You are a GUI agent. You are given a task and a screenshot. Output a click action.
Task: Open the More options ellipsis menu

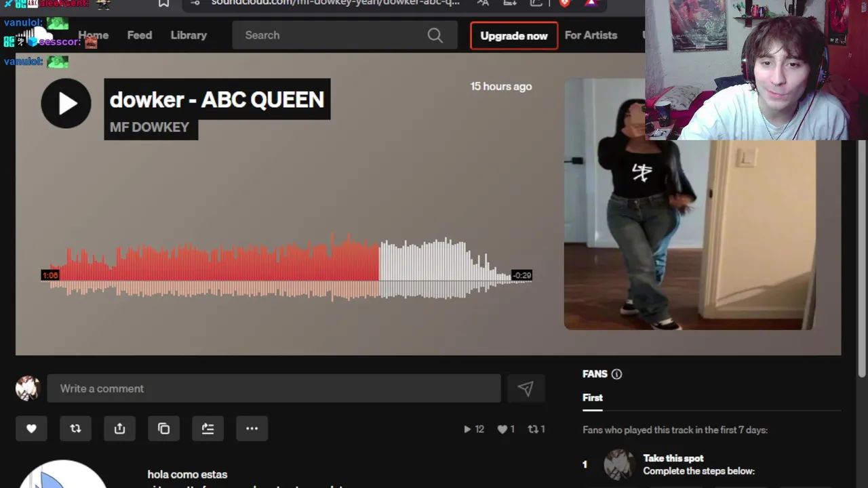click(252, 428)
